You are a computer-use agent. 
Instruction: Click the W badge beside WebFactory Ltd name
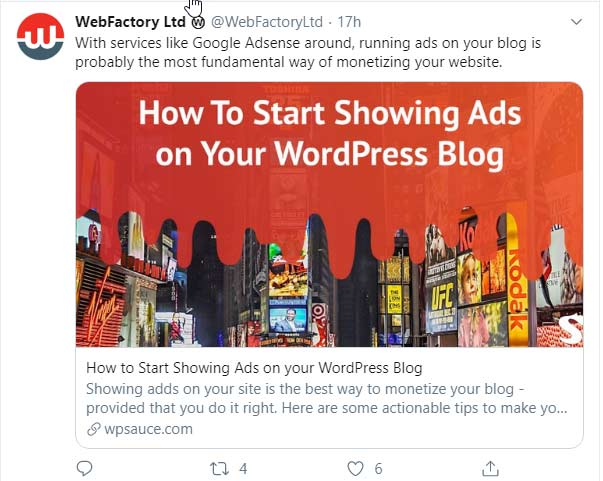tap(198, 23)
